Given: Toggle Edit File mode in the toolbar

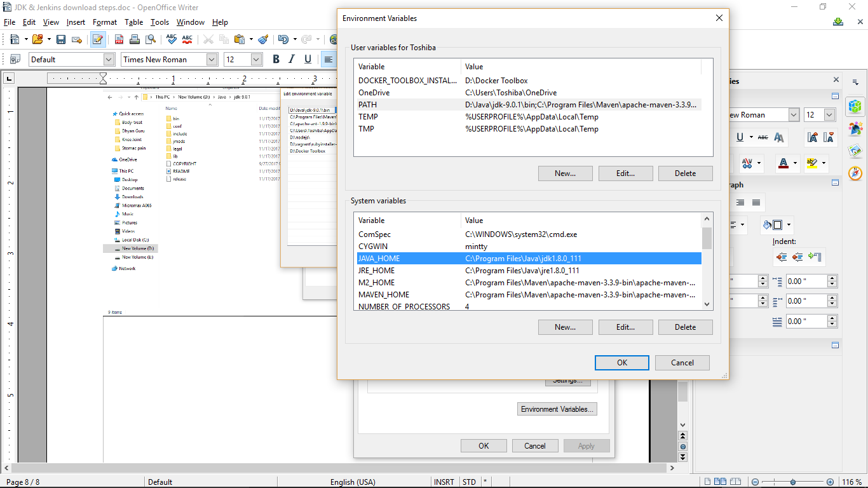Looking at the screenshot, I should pyautogui.click(x=97, y=39).
